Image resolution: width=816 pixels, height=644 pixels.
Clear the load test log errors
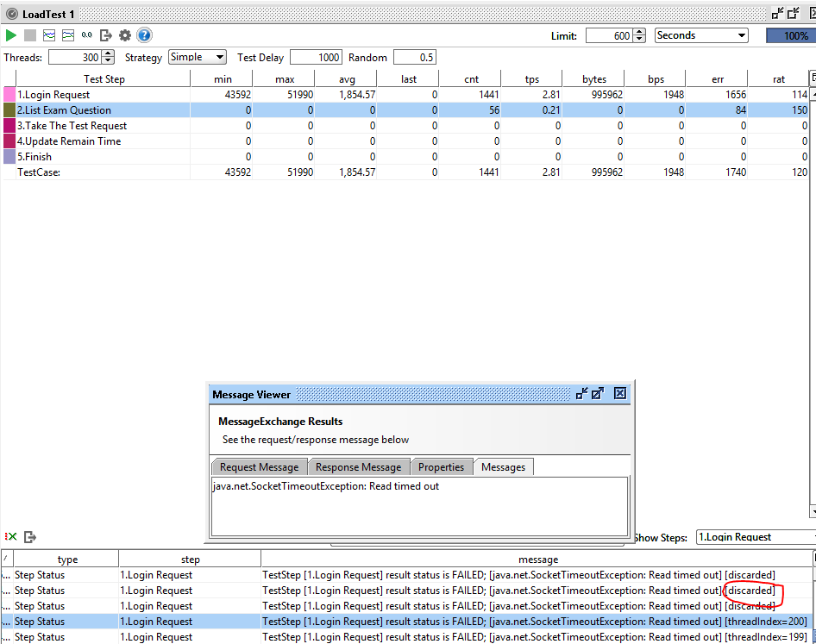pyautogui.click(x=11, y=537)
